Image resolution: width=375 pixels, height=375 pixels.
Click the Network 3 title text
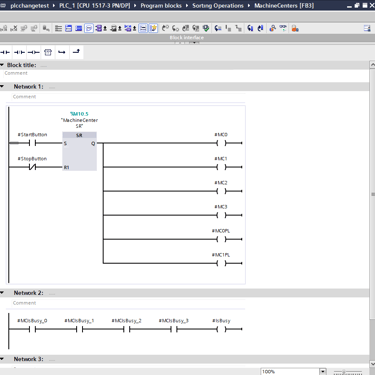[x=28, y=359]
